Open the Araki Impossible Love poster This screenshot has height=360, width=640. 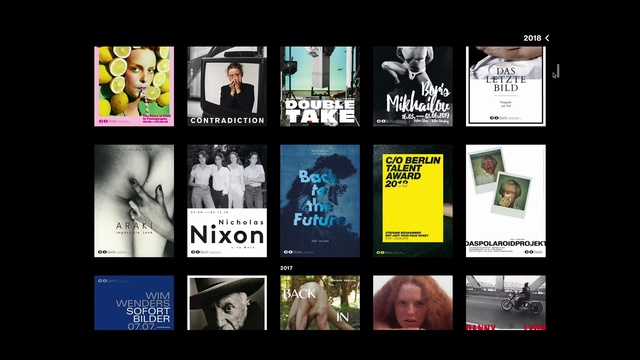pos(134,201)
